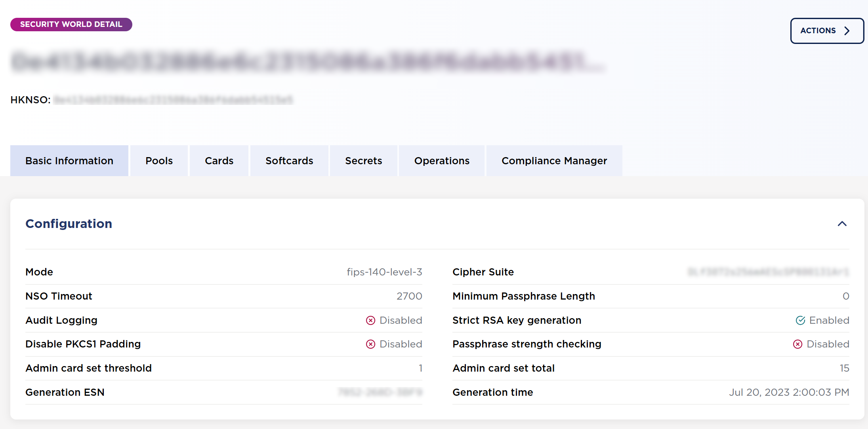Select the Mode value fips-140-level-3
Viewport: 868px width, 429px height.
(x=384, y=272)
